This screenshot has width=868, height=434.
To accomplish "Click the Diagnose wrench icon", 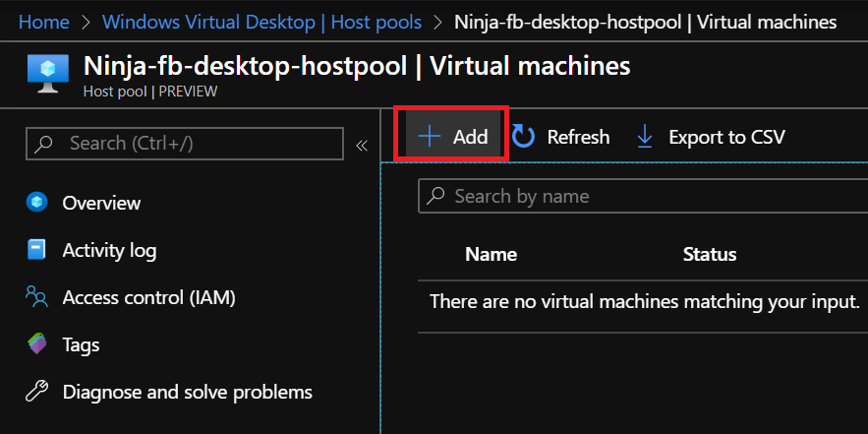I will [x=37, y=392].
